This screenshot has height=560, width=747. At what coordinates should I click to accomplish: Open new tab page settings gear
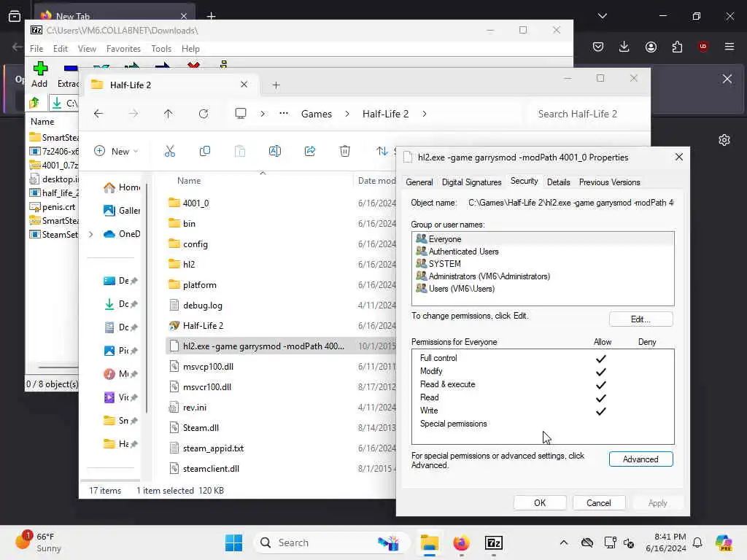tap(724, 140)
